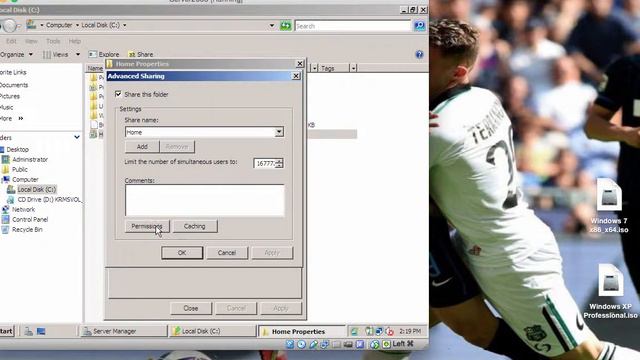Collapse the Folders pane chevron
The image size is (640, 360).
pyautogui.click(x=77, y=137)
